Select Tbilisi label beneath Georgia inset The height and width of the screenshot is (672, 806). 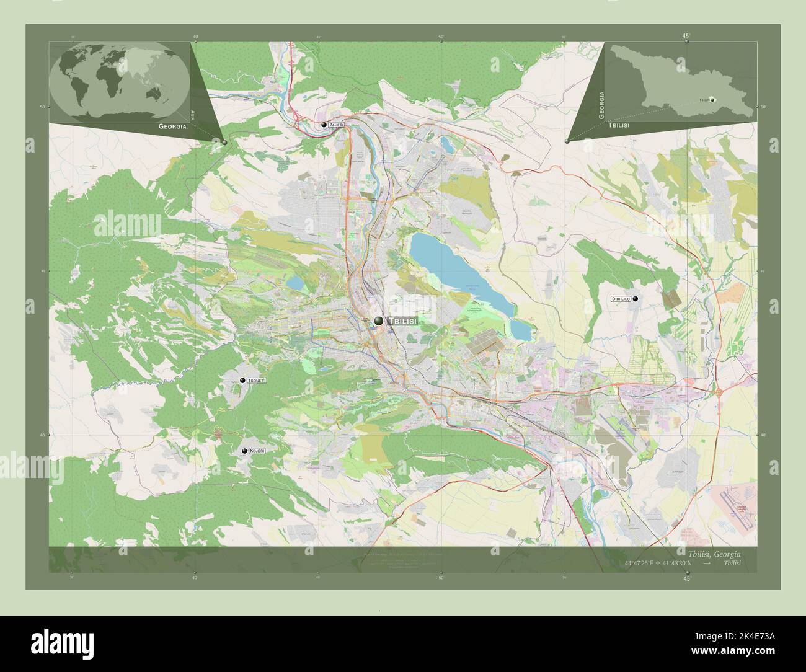coord(619,125)
